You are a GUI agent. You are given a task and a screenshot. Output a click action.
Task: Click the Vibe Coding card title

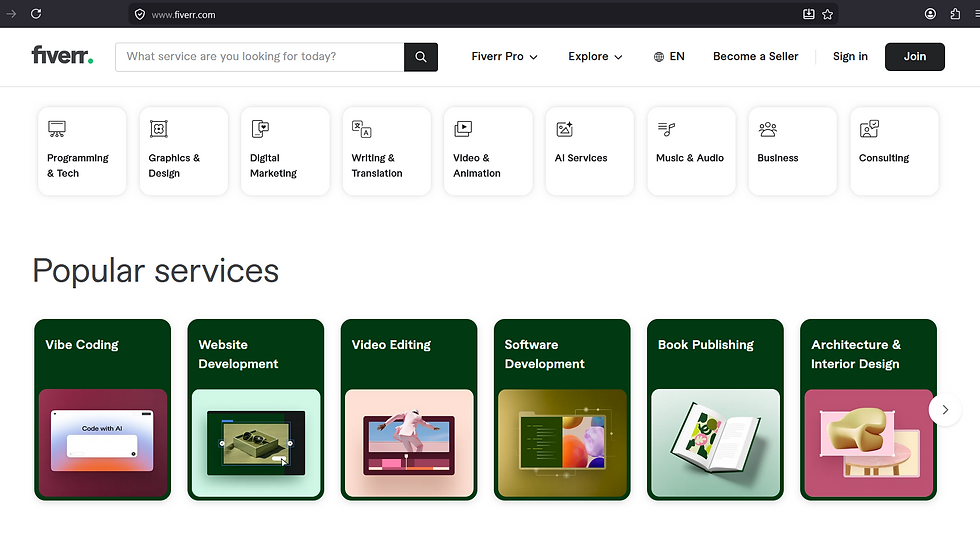pyautogui.click(x=82, y=345)
